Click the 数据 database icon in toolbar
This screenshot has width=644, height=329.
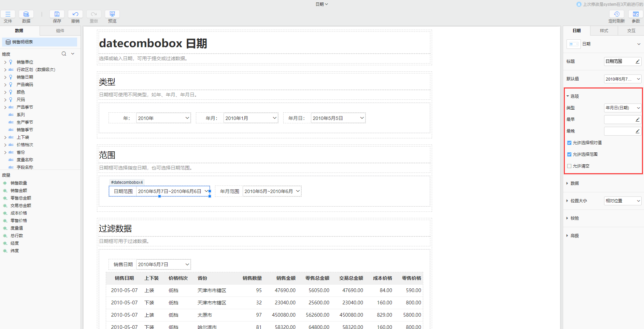click(x=26, y=14)
